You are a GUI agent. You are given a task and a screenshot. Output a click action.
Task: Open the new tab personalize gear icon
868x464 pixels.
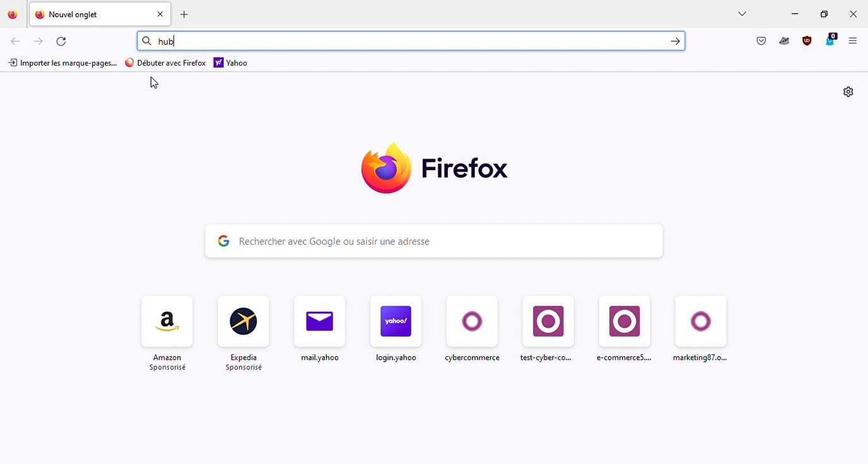click(848, 92)
